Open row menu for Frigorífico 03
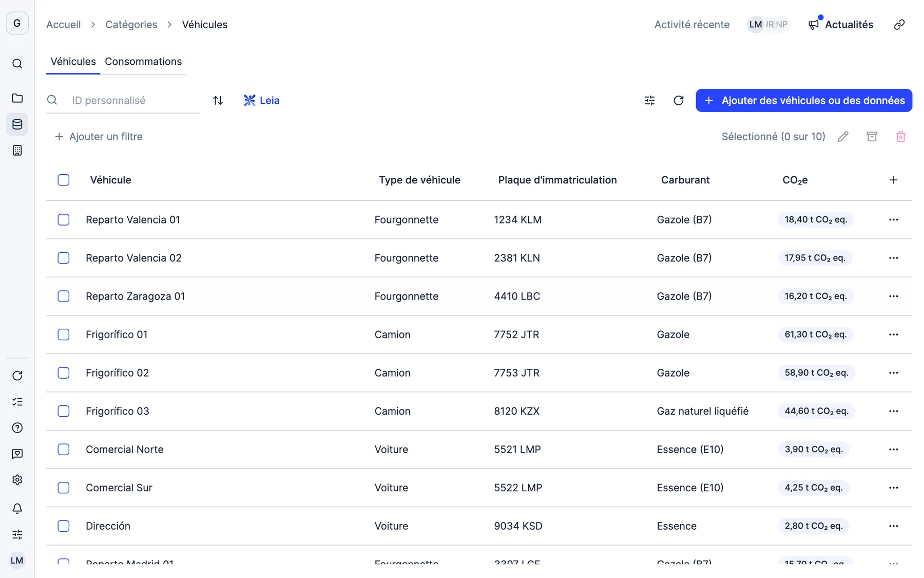The width and height of the screenshot is (924, 578). tap(893, 411)
